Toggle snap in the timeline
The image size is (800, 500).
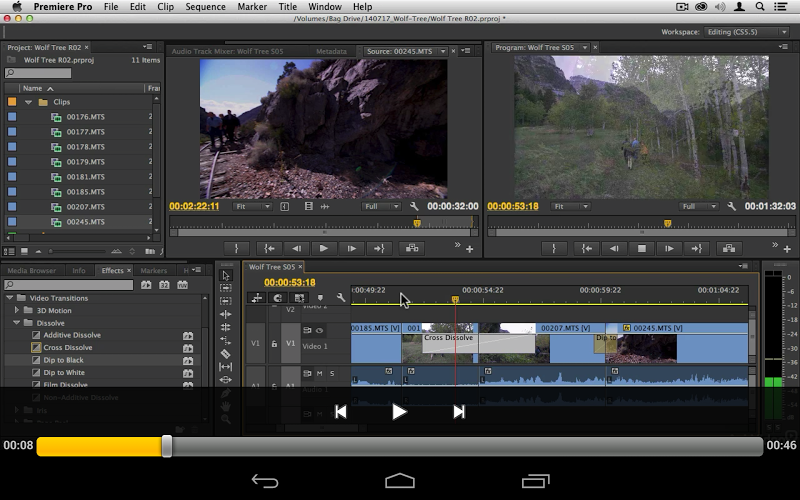pos(277,298)
